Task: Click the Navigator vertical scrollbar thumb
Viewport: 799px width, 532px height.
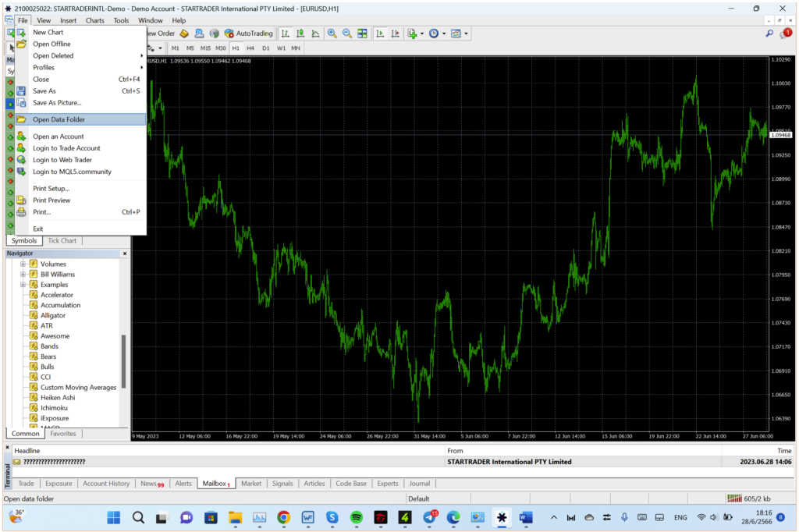Action: coord(123,361)
